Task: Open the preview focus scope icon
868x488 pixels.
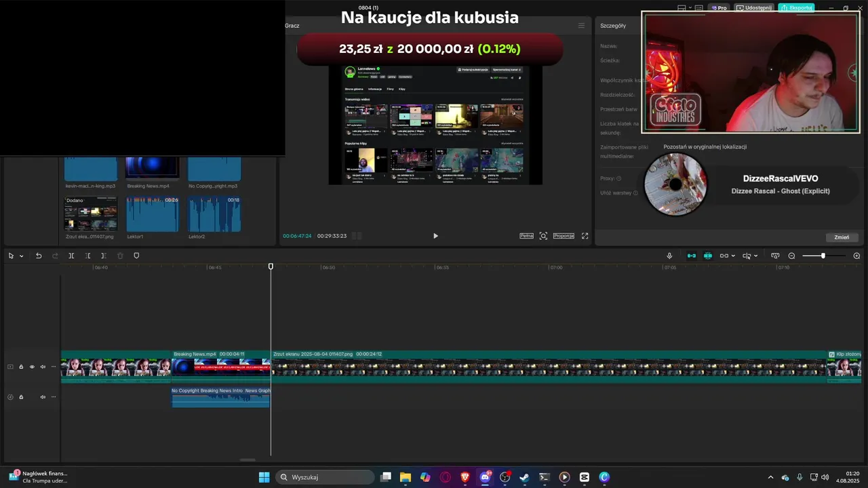Action: (543, 236)
